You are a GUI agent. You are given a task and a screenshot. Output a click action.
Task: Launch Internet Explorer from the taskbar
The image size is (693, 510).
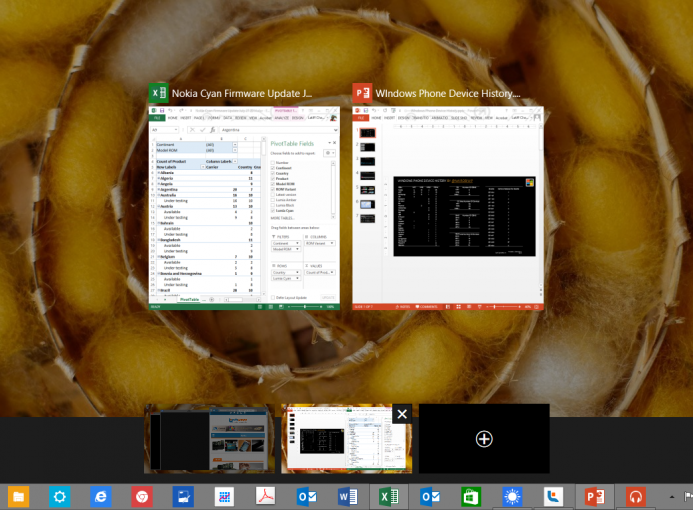point(101,497)
